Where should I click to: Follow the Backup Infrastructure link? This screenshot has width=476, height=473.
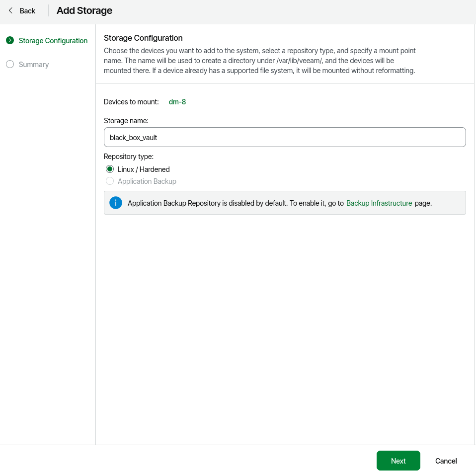tap(379, 203)
